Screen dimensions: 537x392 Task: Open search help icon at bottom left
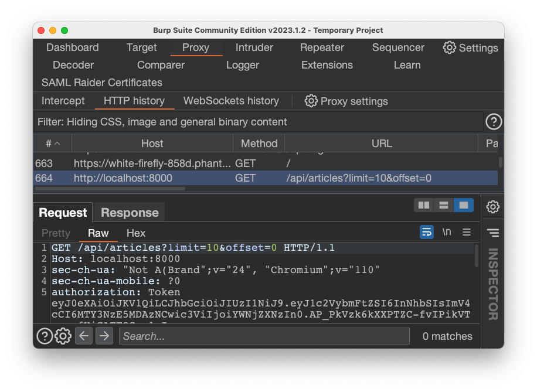(45, 336)
